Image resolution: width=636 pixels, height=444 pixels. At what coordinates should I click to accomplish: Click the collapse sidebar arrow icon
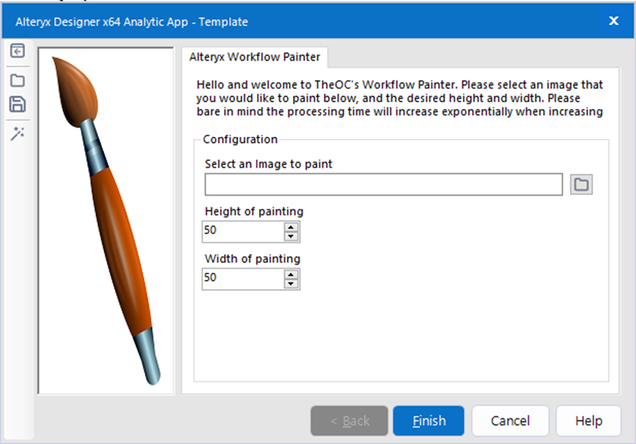[17, 52]
